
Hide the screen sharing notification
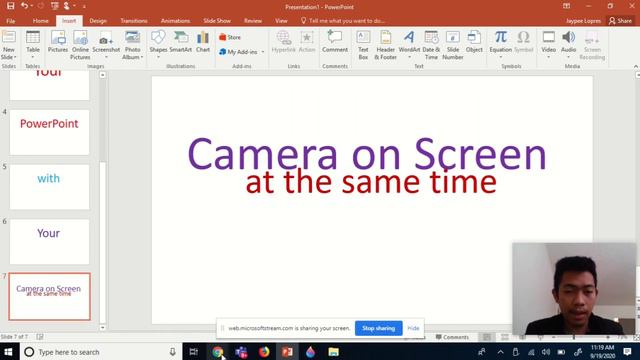click(x=413, y=328)
